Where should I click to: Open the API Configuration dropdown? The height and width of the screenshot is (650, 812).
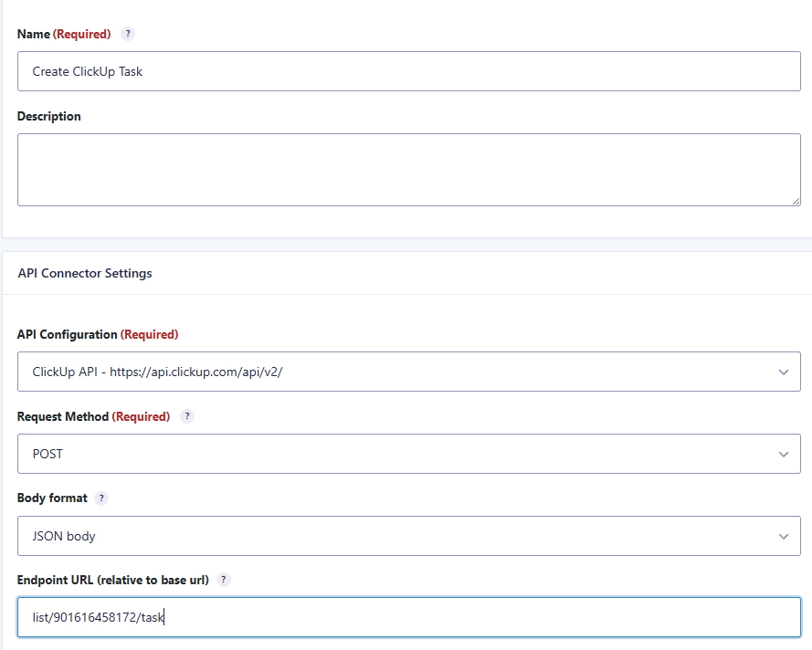pos(409,372)
